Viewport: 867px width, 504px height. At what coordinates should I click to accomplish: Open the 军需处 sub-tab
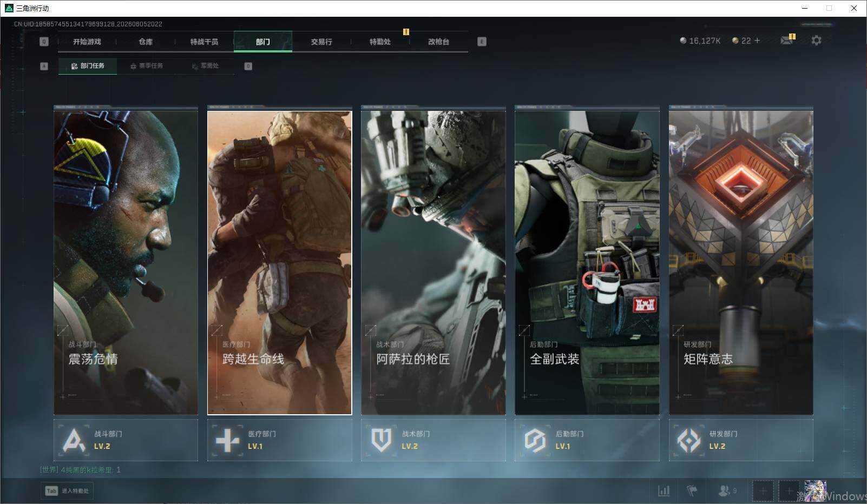tap(205, 66)
